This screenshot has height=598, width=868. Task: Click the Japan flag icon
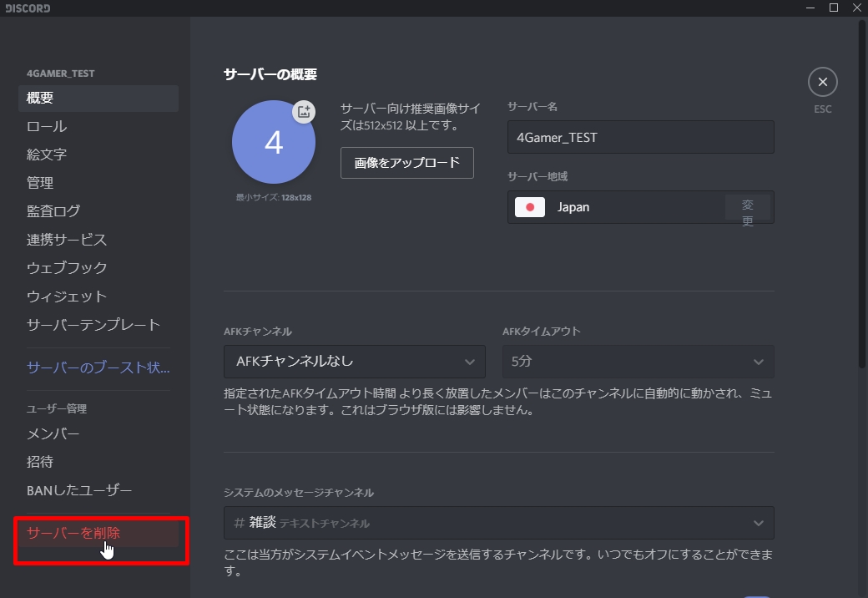pyautogui.click(x=529, y=207)
